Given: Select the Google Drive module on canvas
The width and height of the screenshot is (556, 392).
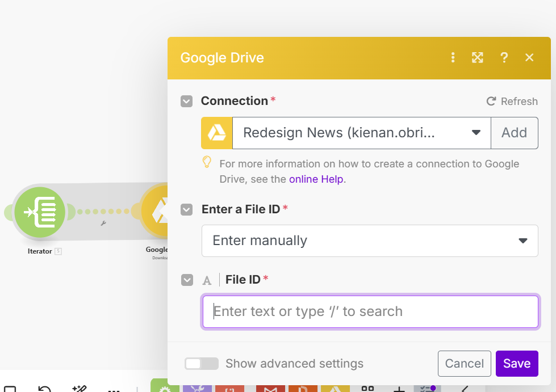Looking at the screenshot, I should pyautogui.click(x=154, y=212).
